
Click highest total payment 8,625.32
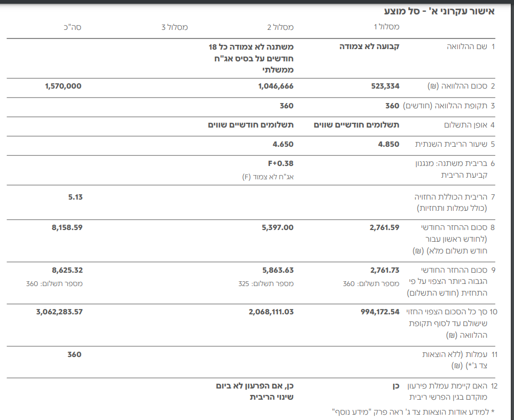pyautogui.click(x=67, y=271)
